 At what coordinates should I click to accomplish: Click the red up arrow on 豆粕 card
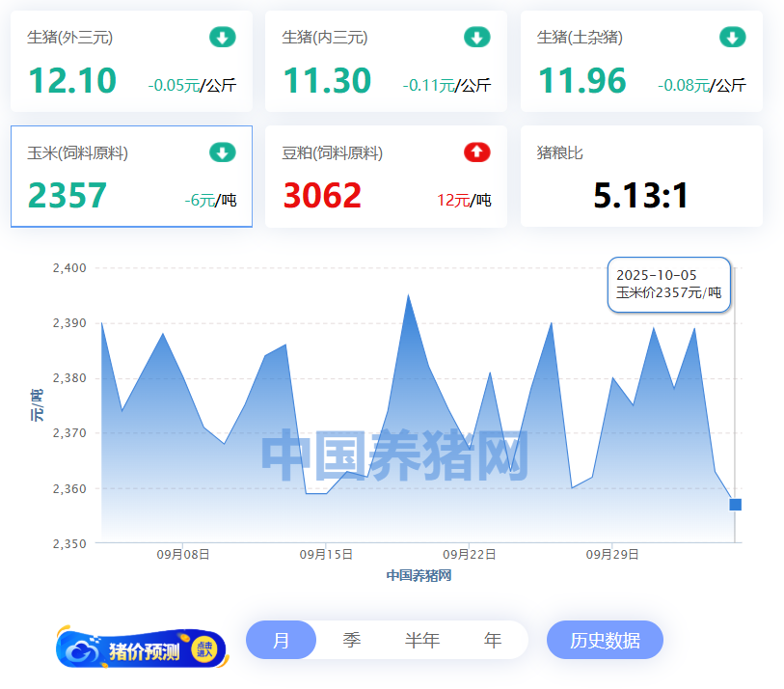(x=477, y=152)
